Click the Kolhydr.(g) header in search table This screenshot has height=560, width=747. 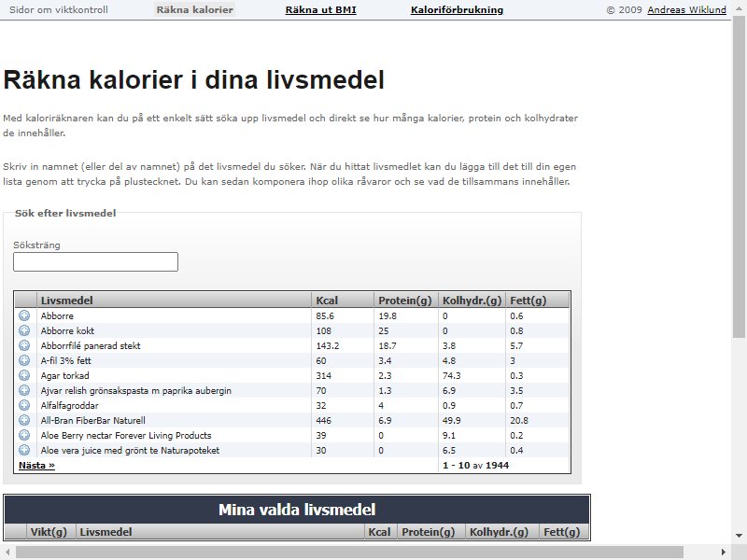click(472, 301)
